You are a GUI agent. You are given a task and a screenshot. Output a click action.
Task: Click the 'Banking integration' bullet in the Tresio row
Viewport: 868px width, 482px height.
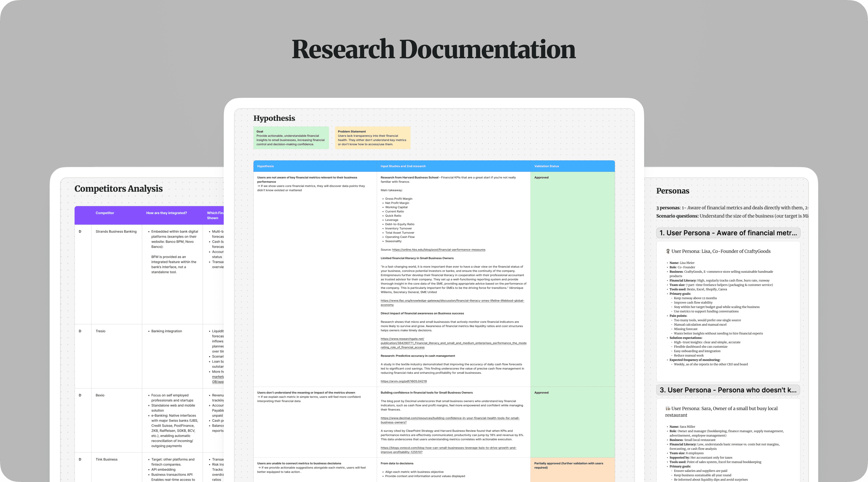coord(166,331)
